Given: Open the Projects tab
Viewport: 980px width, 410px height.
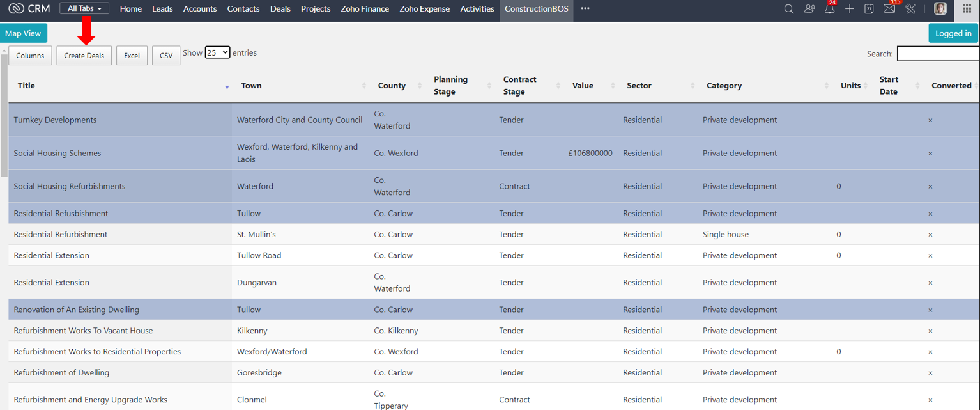Looking at the screenshot, I should pyautogui.click(x=316, y=9).
